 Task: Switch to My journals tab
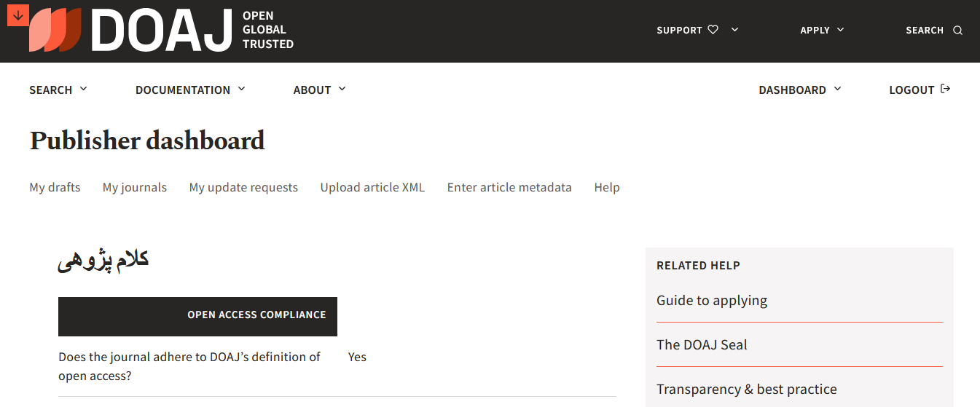click(135, 187)
